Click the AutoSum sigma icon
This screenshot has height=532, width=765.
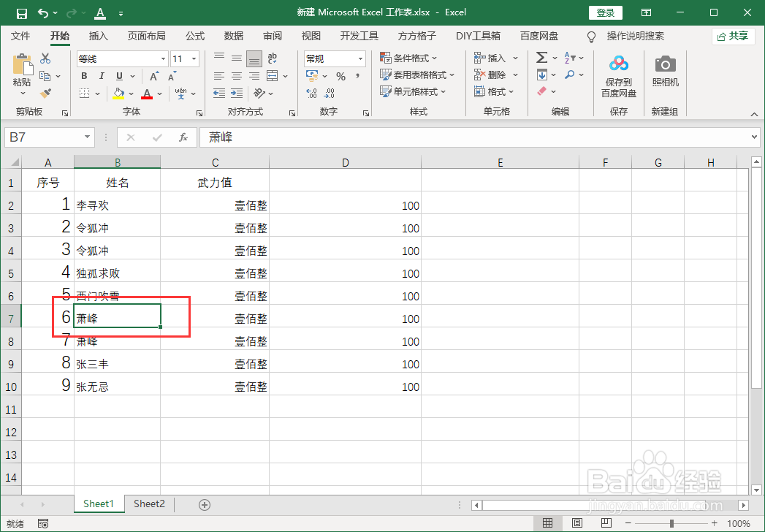[541, 58]
